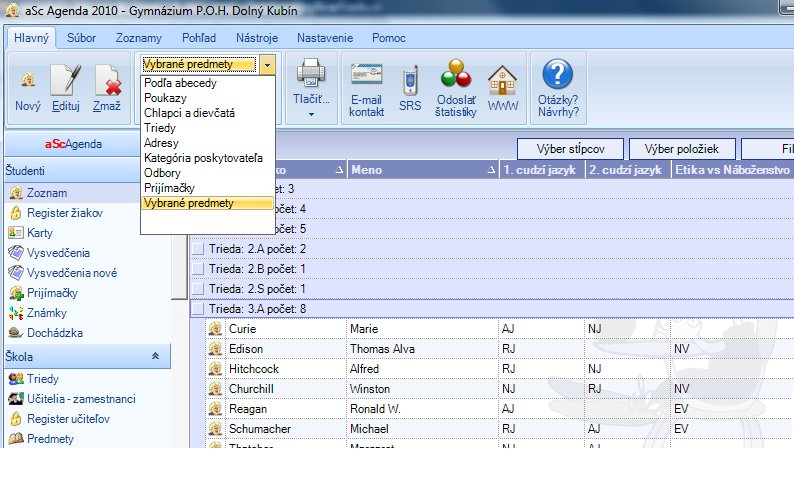This screenshot has height=477, width=794.
Task: Open the Súbor menu
Action: 82,38
